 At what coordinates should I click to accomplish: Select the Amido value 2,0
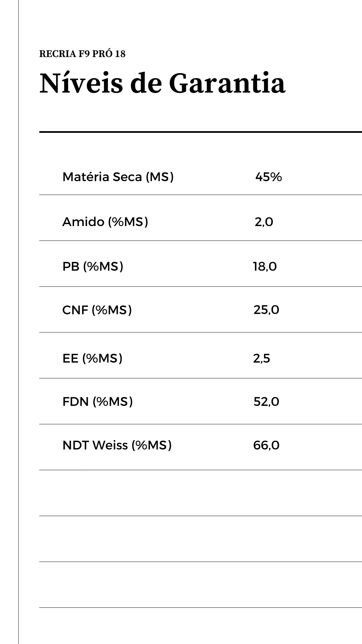pos(264,222)
